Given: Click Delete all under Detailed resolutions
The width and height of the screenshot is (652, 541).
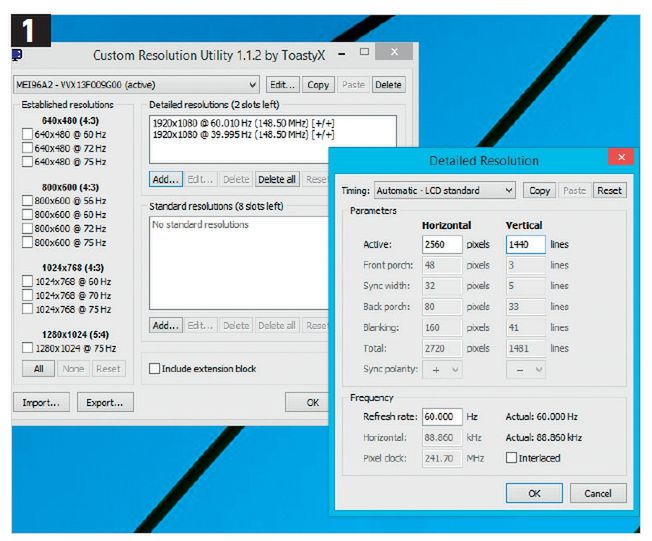Looking at the screenshot, I should click(277, 180).
